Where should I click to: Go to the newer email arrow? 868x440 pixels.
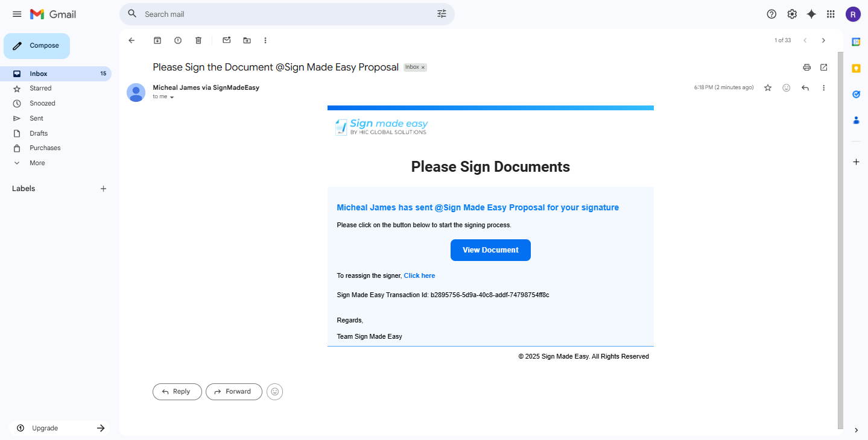tap(805, 40)
